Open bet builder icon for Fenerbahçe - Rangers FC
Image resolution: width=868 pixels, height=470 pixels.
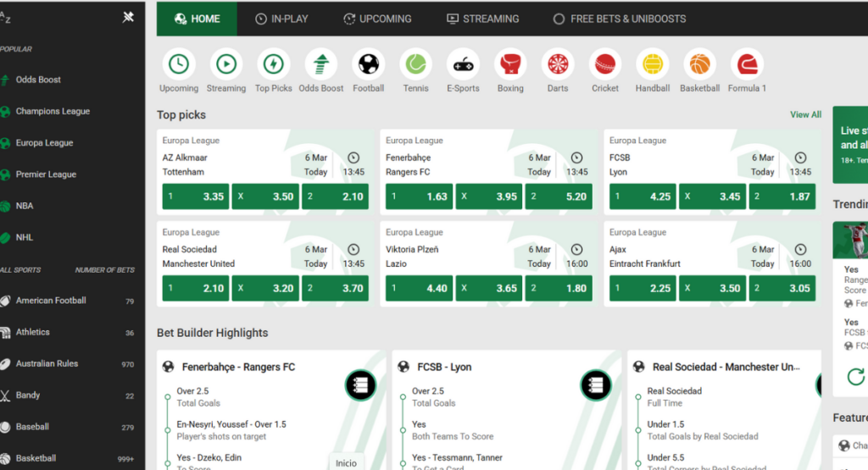tap(361, 384)
